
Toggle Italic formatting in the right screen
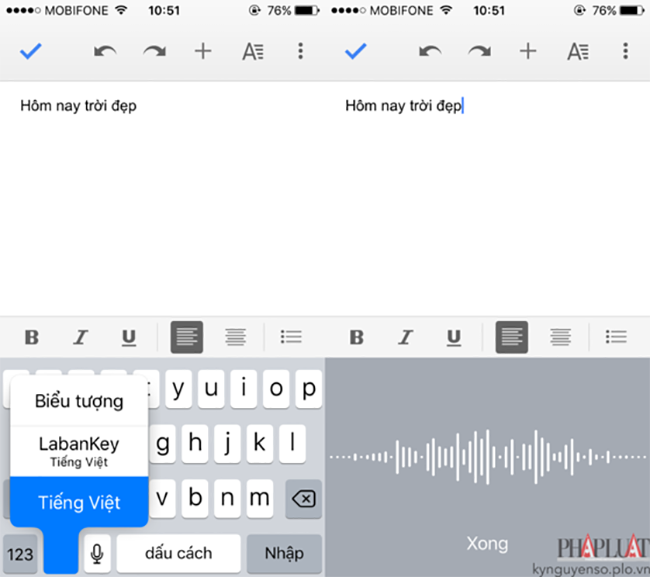pyautogui.click(x=405, y=337)
